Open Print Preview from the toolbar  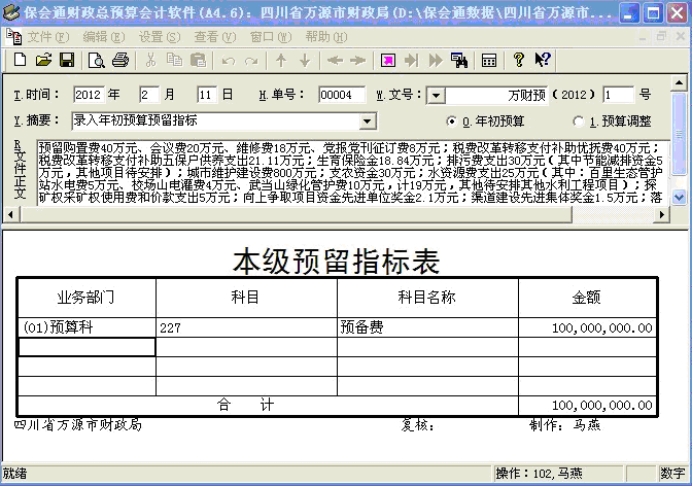click(96, 60)
